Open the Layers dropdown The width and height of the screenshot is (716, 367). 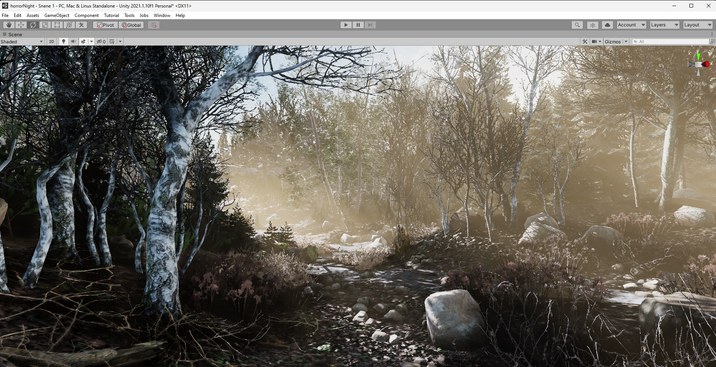click(664, 25)
